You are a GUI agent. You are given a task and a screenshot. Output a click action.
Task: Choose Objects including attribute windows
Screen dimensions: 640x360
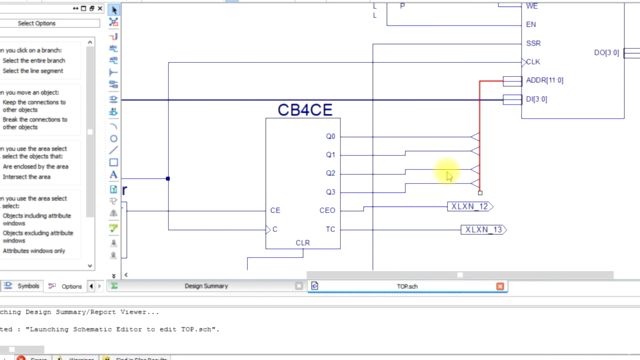pos(37,219)
